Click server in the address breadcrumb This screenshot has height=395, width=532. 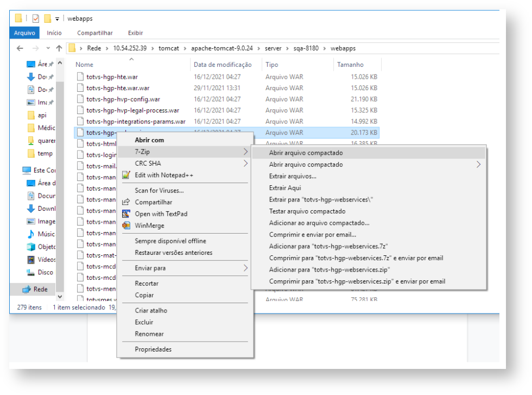tap(273, 48)
